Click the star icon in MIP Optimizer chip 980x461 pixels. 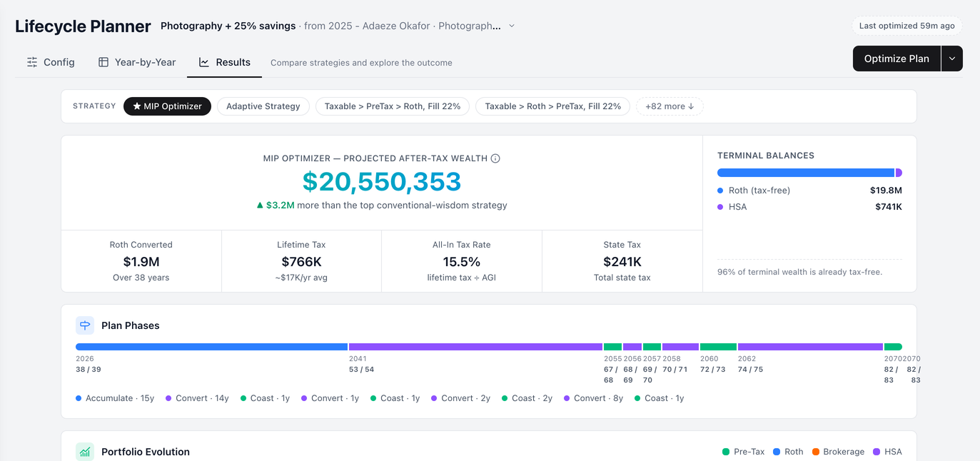(x=137, y=106)
